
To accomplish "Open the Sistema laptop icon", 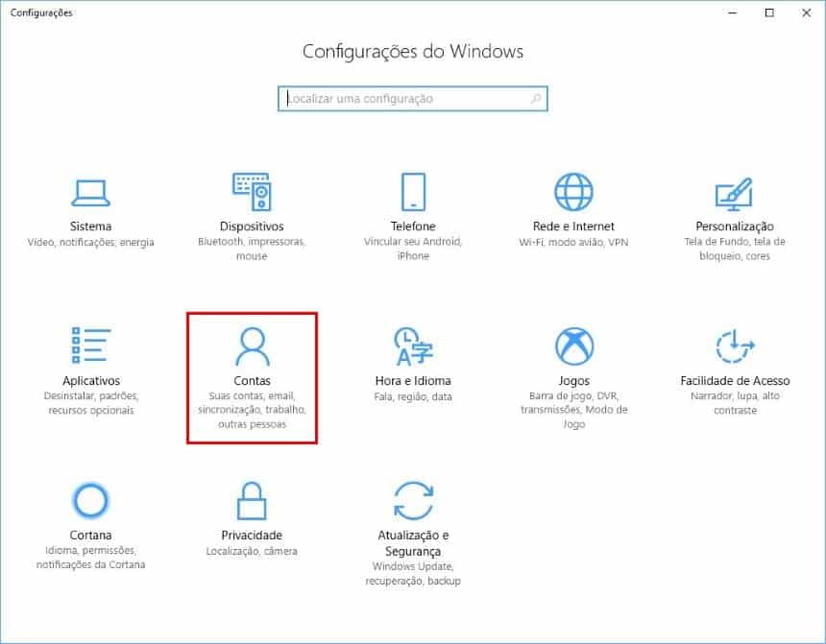I will click(90, 193).
